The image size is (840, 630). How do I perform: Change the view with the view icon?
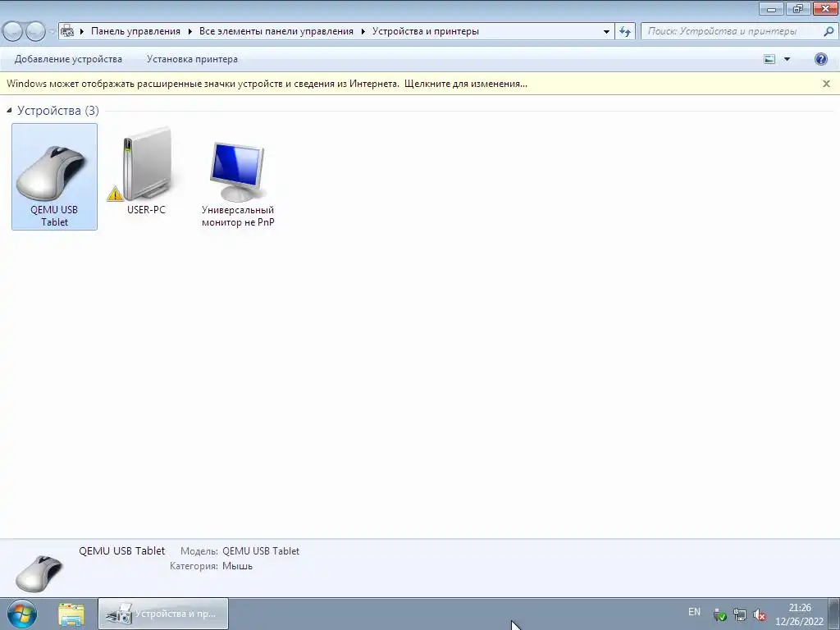point(769,59)
